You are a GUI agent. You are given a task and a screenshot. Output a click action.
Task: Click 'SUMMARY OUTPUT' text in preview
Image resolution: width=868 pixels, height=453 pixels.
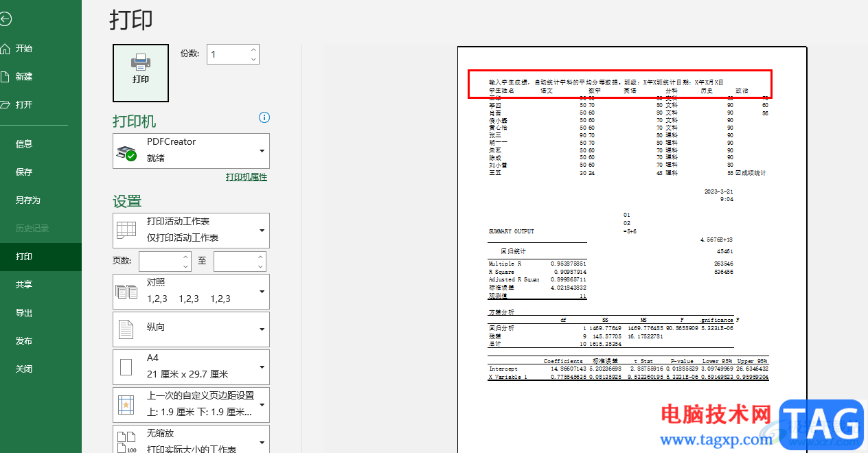tap(511, 232)
